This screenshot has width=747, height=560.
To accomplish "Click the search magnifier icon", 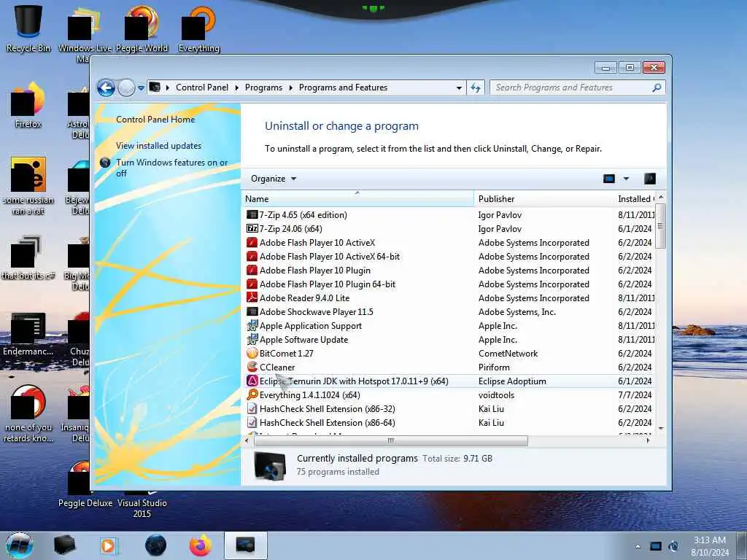I will [657, 87].
